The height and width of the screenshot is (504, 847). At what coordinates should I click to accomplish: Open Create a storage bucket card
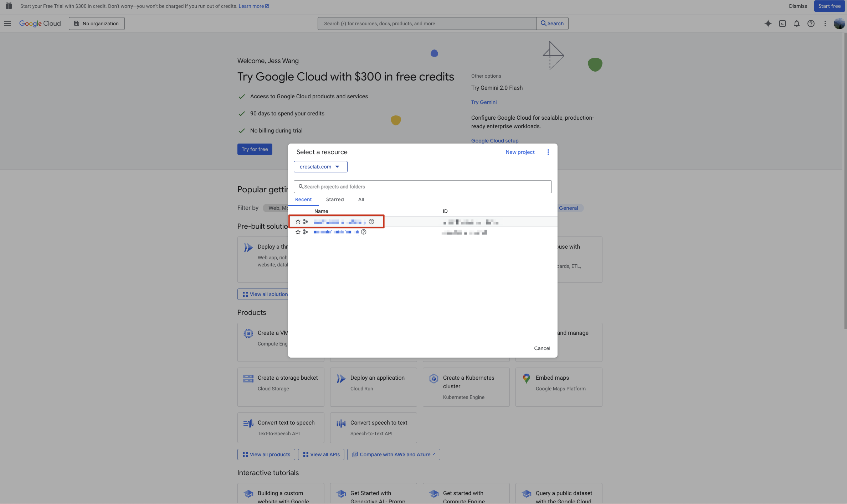coord(281,387)
